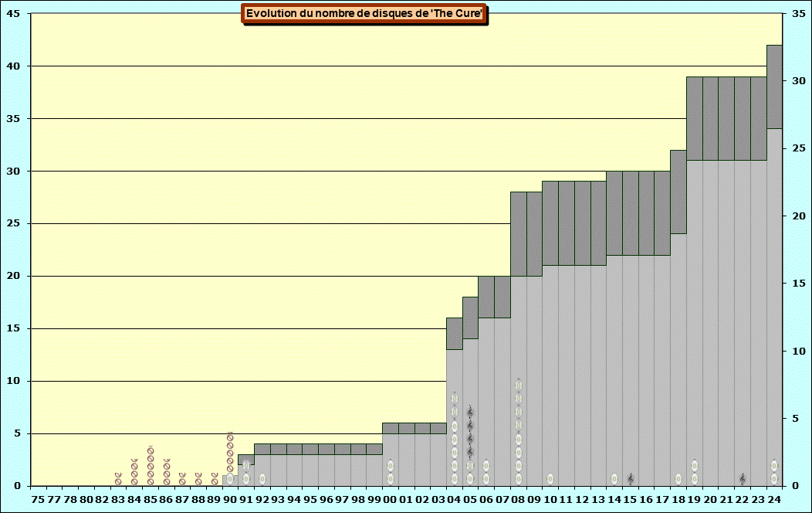The height and width of the screenshot is (513, 812).
Task: Click the treble clef icon above year 22
Action: [x=742, y=479]
